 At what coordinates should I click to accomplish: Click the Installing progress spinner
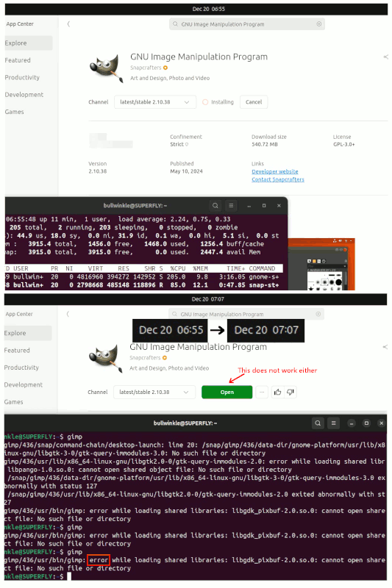pyautogui.click(x=205, y=102)
